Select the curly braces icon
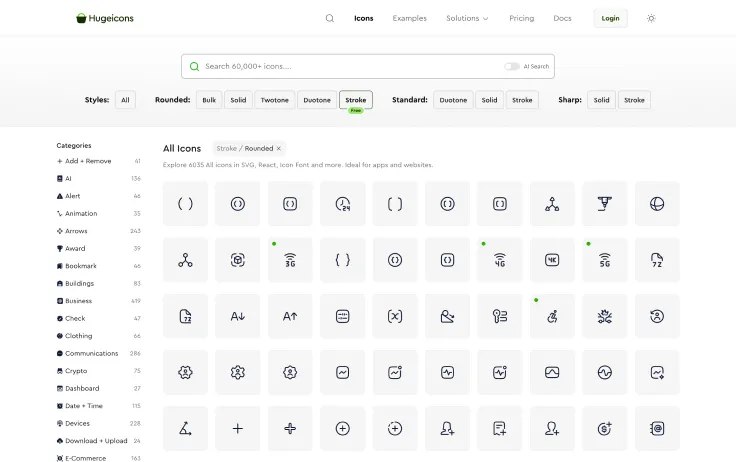Viewport: 736px width, 462px height. click(343, 260)
